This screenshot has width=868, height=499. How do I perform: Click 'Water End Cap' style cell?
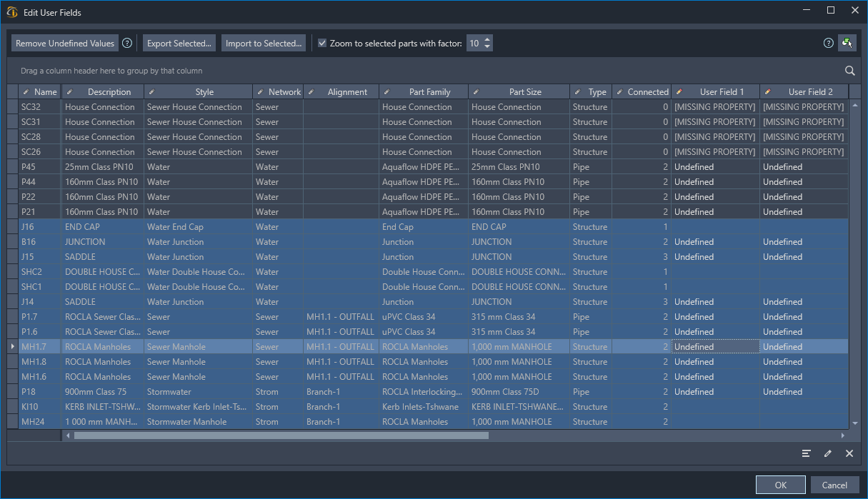coord(198,227)
